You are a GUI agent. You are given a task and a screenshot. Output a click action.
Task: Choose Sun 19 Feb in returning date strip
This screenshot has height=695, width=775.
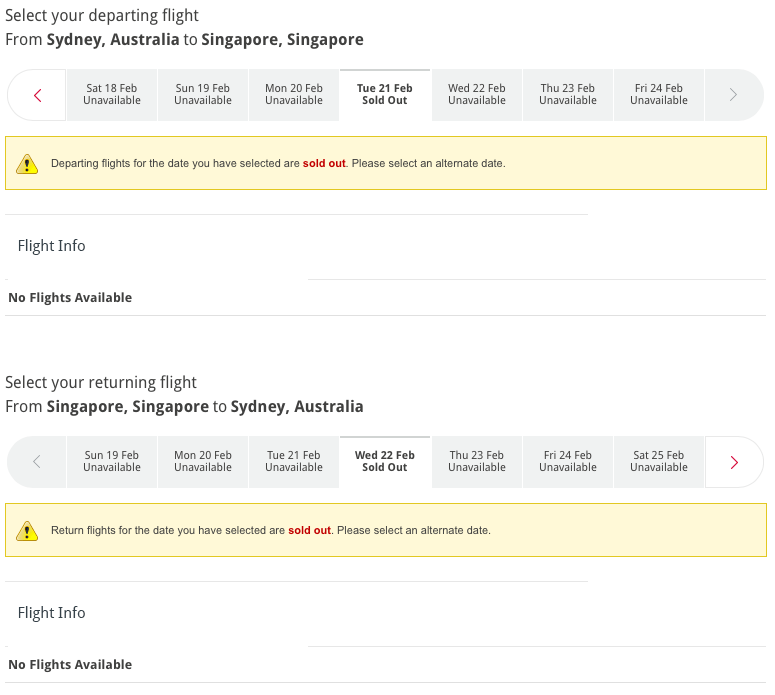click(112, 462)
